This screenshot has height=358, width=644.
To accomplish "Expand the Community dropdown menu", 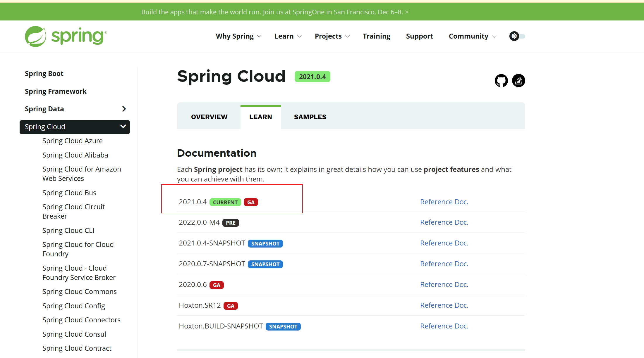I will tap(473, 36).
